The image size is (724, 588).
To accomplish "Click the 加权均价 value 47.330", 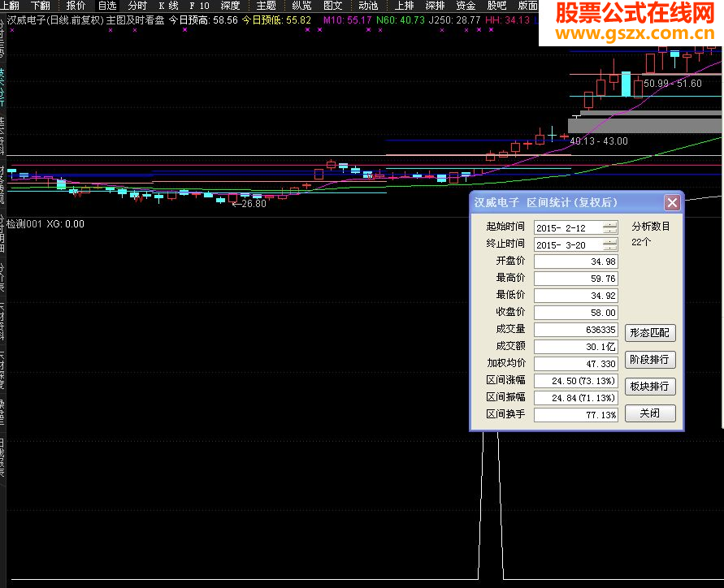I will click(x=576, y=364).
